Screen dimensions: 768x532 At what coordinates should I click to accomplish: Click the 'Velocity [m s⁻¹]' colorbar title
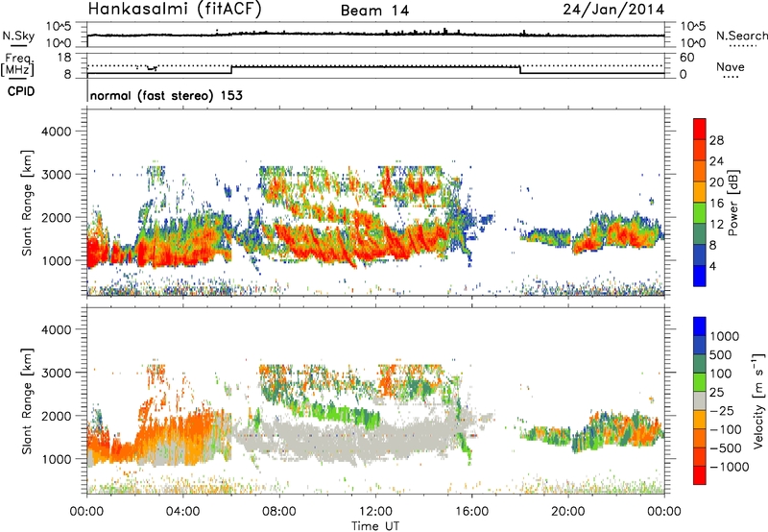(x=758, y=400)
